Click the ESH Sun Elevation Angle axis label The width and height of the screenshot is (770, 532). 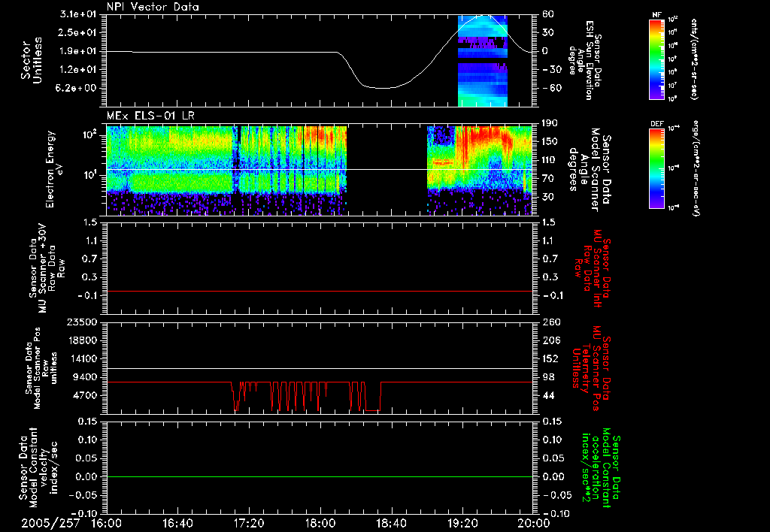tap(588, 60)
